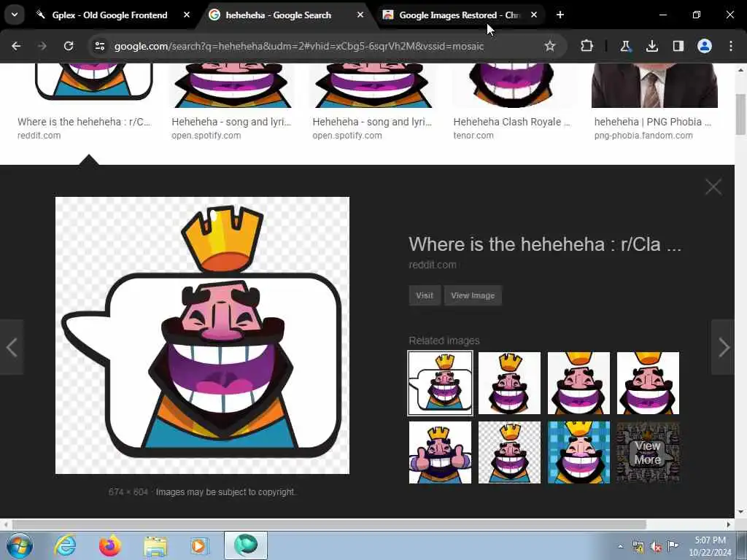Viewport: 747px width, 560px height.
Task: Open the reddit.com 'Where is the heheheha' result
Action: (x=85, y=122)
